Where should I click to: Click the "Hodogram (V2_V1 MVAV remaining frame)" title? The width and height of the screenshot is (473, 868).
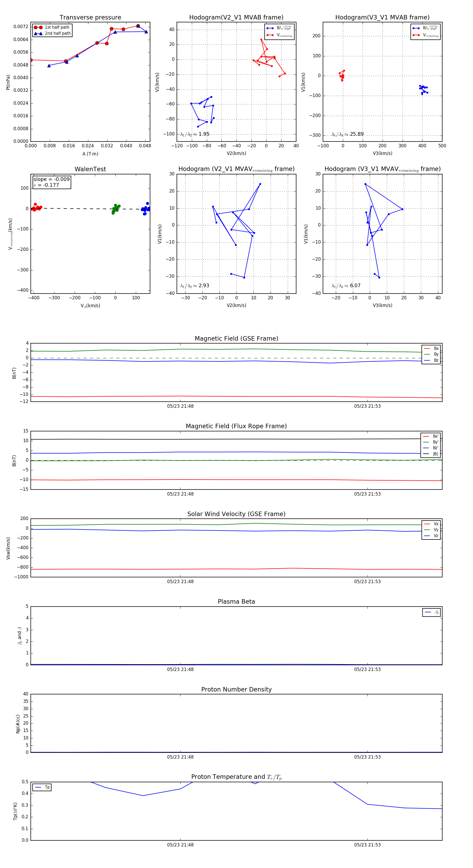[236, 169]
